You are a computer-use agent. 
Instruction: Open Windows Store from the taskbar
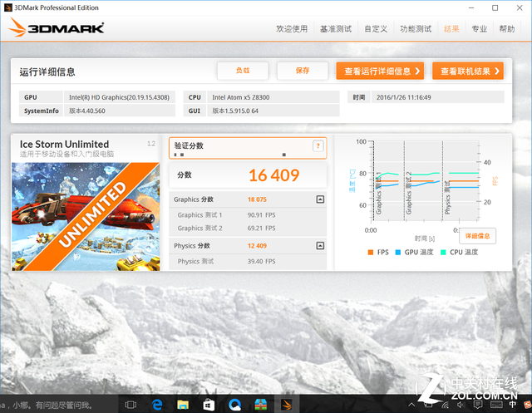(x=209, y=405)
